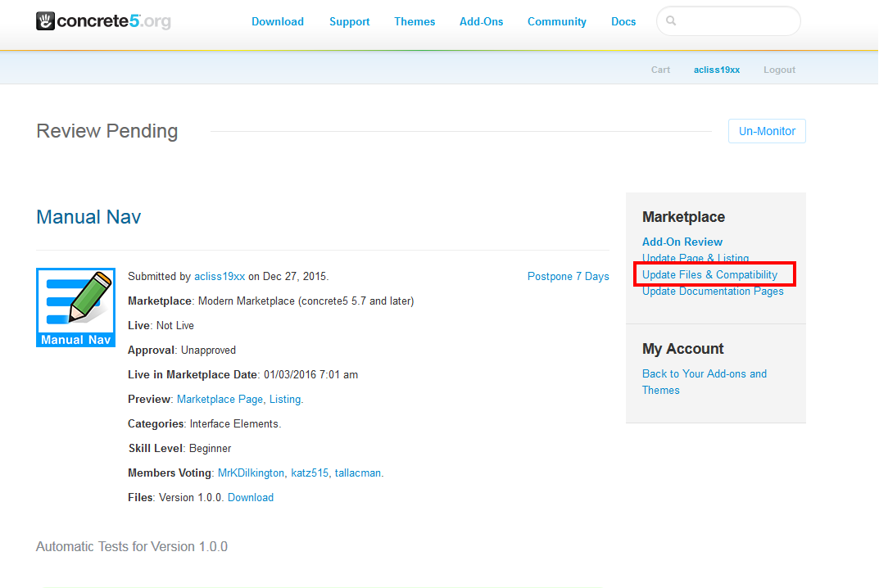Open the Download menu
Screen dimensions: 879x588
(x=278, y=21)
